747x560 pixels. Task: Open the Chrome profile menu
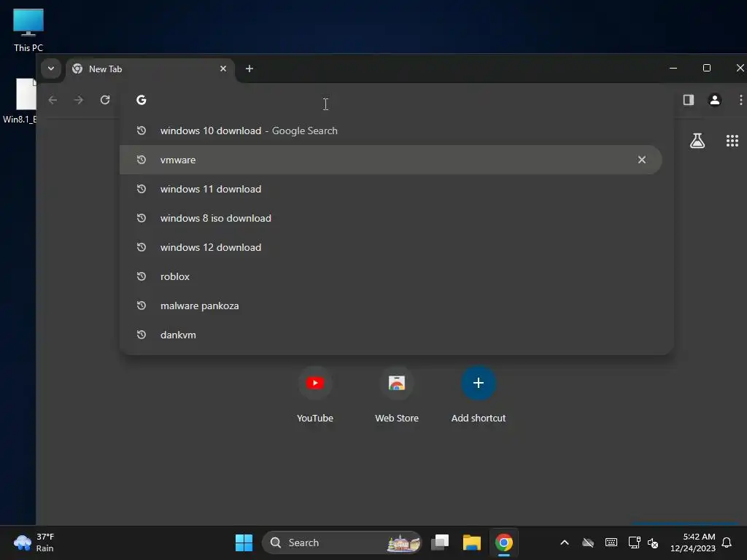pos(715,100)
